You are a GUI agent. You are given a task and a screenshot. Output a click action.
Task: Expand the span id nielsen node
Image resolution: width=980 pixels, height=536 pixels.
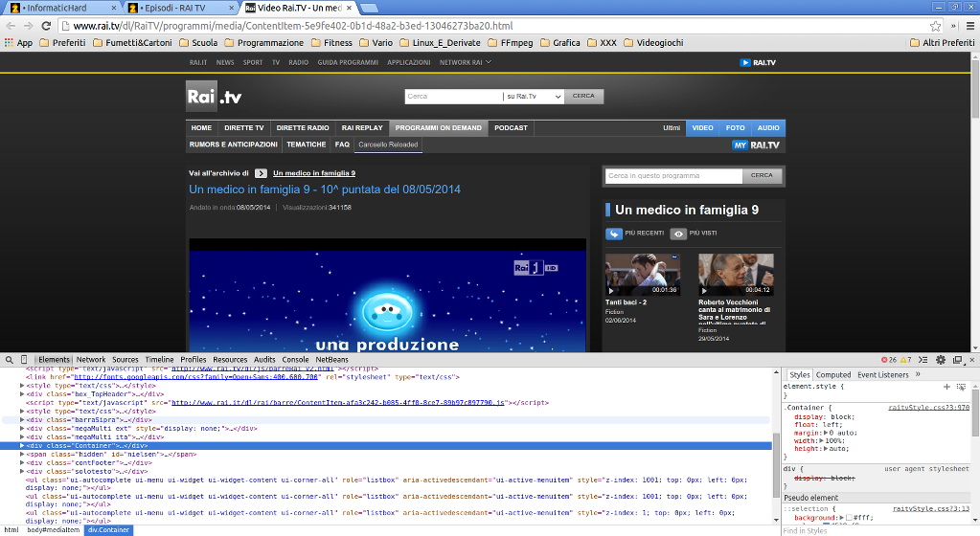pos(22,454)
